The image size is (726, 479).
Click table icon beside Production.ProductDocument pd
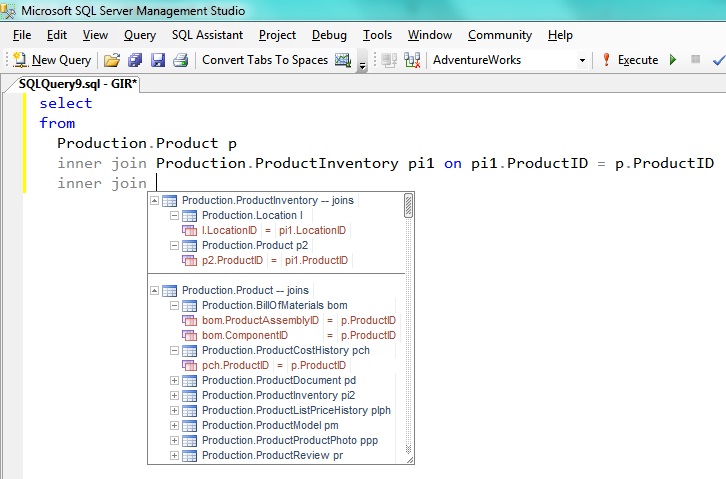(189, 381)
